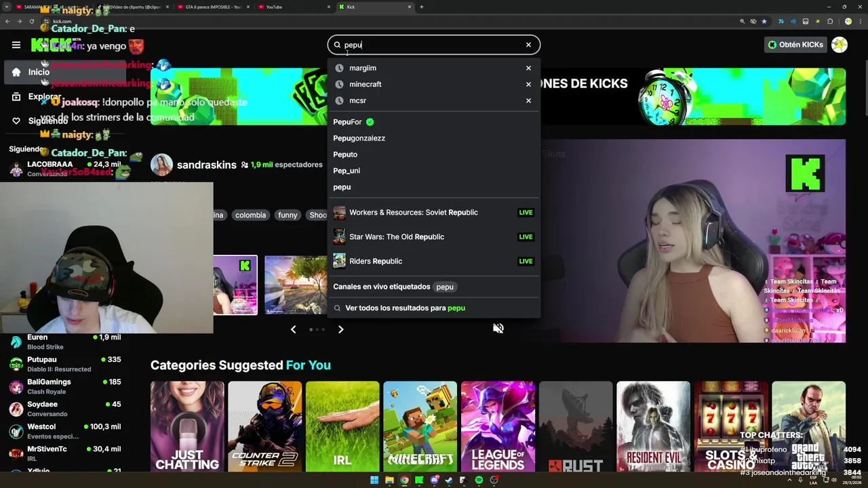Screen dimensions: 868x488
Task: Open sandraskins streamer name link
Action: [206, 165]
